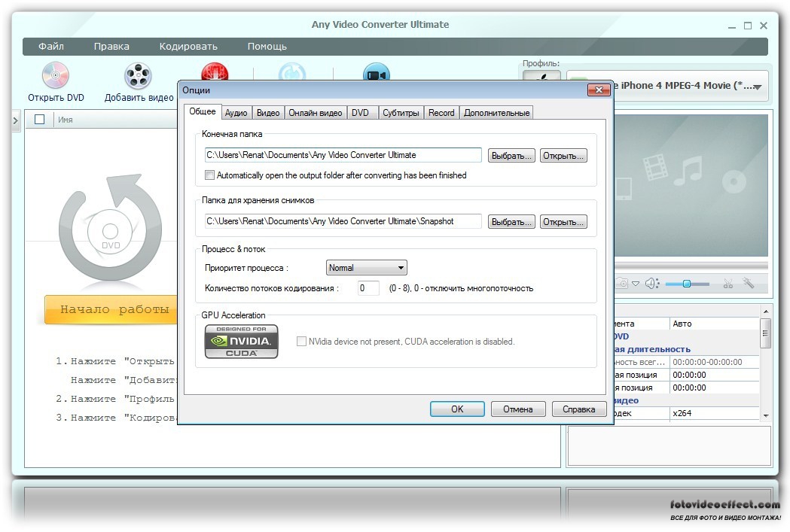Minimize the Any Video Converter window
790x532 pixels.
[732, 26]
